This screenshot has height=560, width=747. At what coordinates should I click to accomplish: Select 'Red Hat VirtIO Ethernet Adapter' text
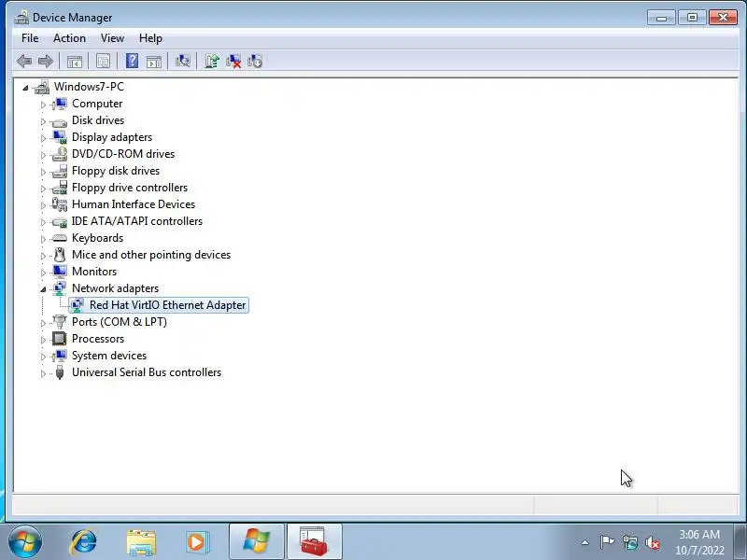click(168, 305)
